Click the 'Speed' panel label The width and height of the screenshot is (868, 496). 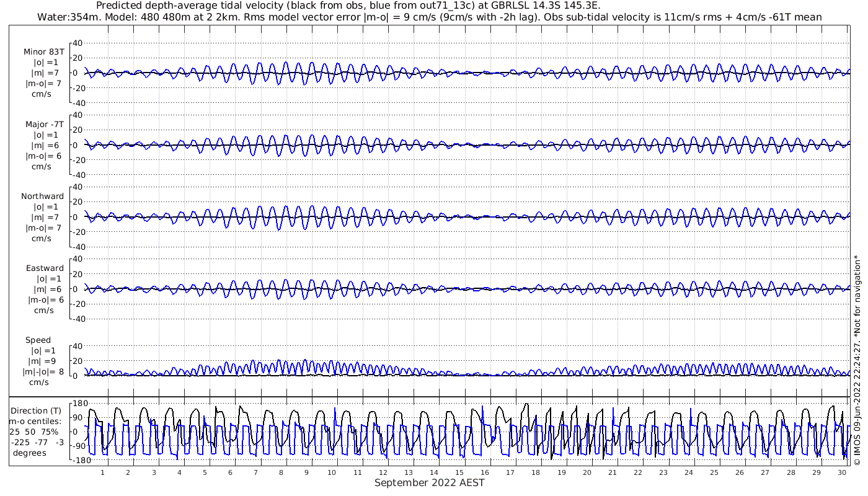pyautogui.click(x=38, y=340)
